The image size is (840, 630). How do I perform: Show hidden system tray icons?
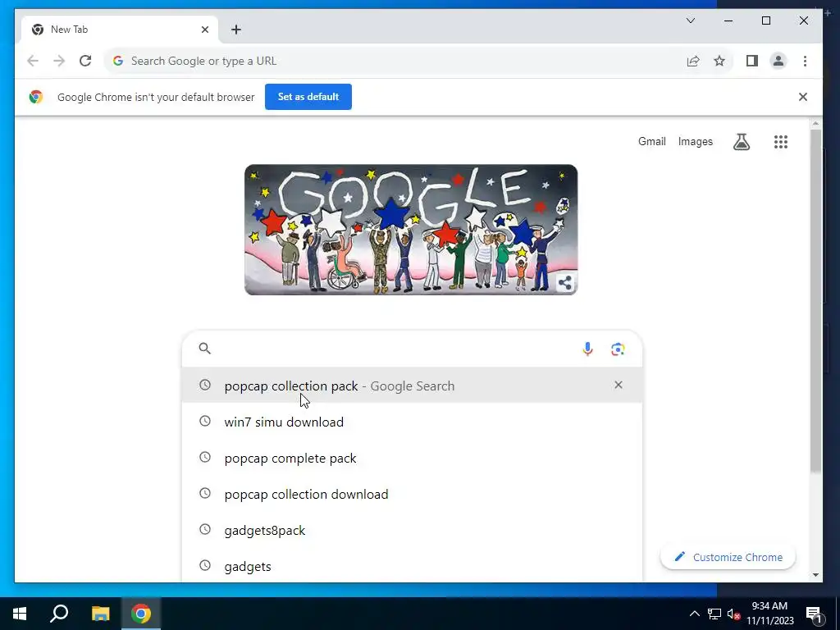[x=694, y=614]
